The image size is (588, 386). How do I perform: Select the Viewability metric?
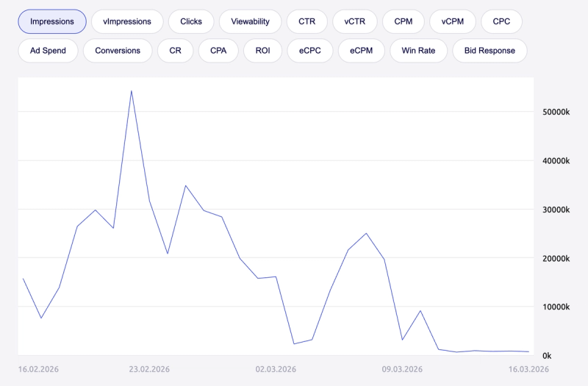(x=250, y=22)
